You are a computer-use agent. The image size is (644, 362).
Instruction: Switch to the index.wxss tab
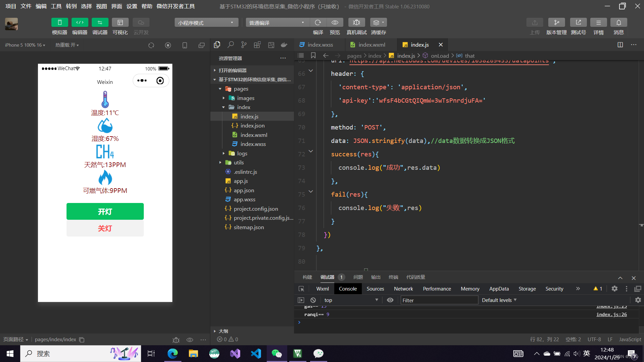coord(320,45)
